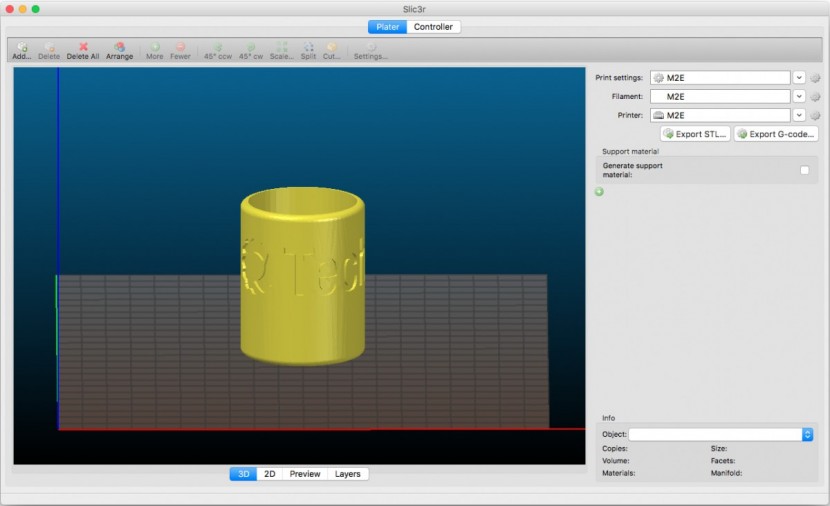Expand the Printer preset dropdown
830x506 pixels.
pos(799,116)
